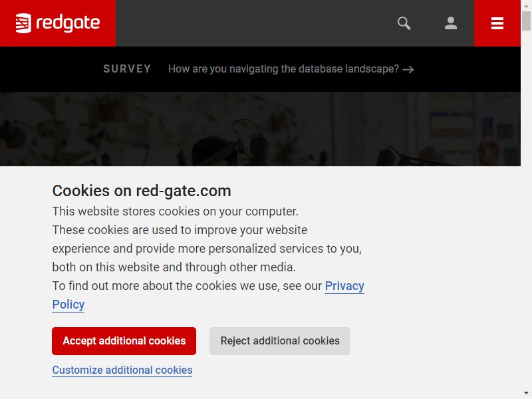Screen dimensions: 532x399
Task: Click the scrollbar down arrow
Action: 526,394
